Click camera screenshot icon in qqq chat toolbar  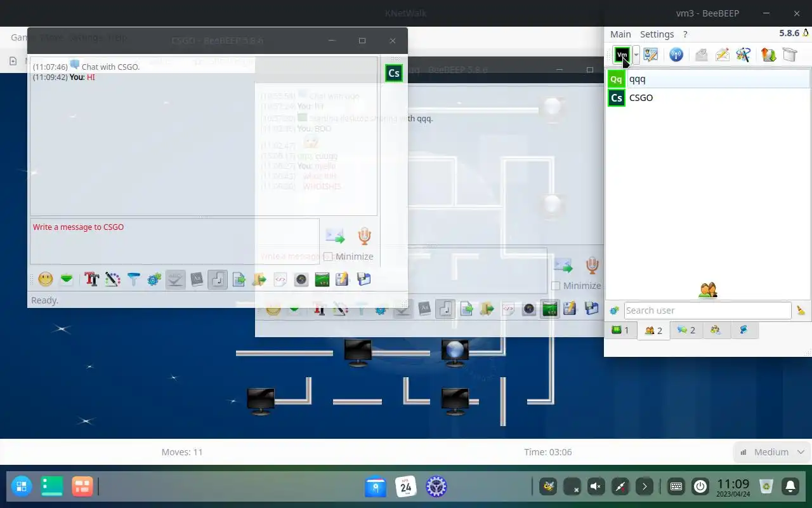coord(529,309)
